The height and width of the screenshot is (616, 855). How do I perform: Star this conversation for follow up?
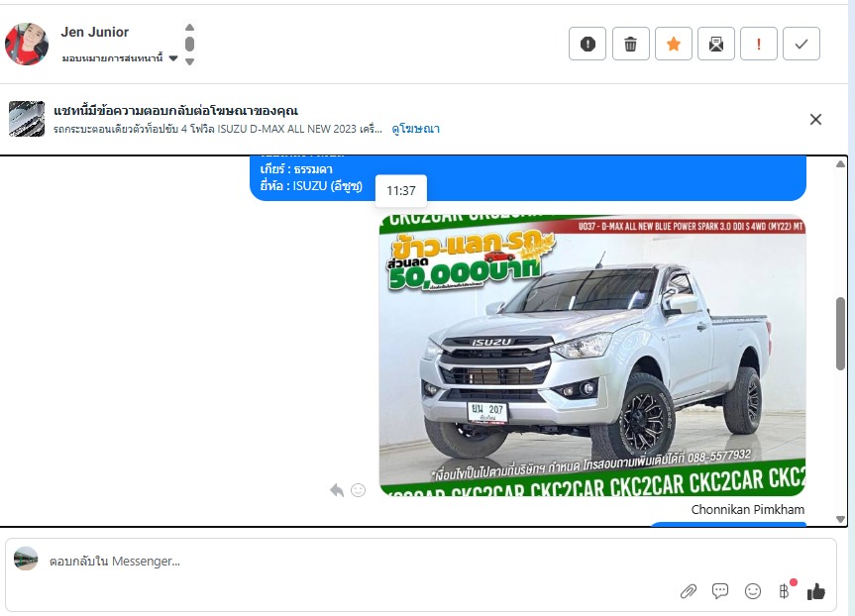pos(674,44)
